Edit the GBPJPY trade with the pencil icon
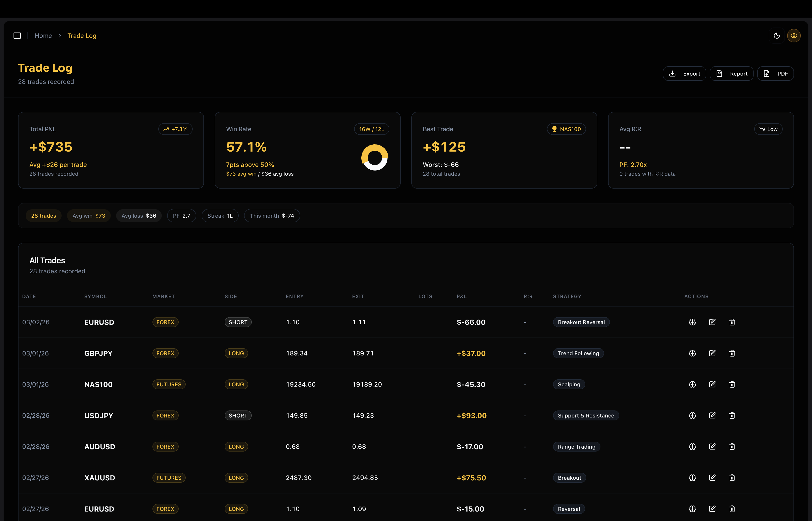This screenshot has height=521, width=812. (712, 353)
